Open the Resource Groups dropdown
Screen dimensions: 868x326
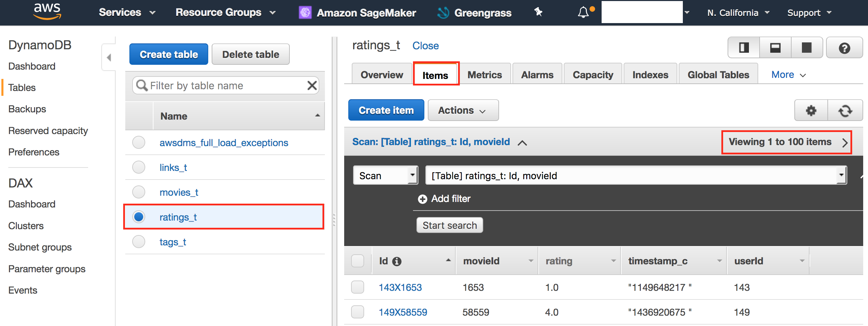pos(226,12)
